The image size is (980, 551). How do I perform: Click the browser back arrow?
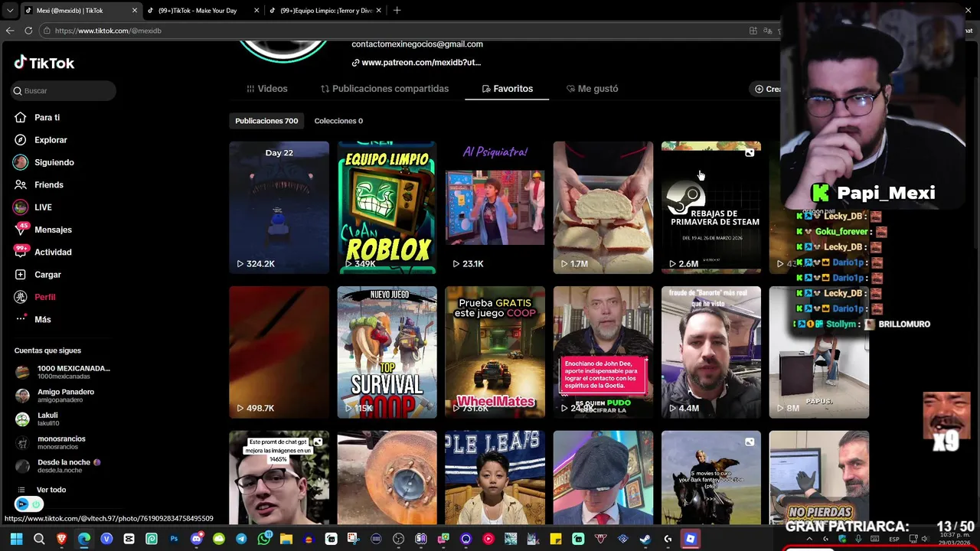pyautogui.click(x=10, y=31)
